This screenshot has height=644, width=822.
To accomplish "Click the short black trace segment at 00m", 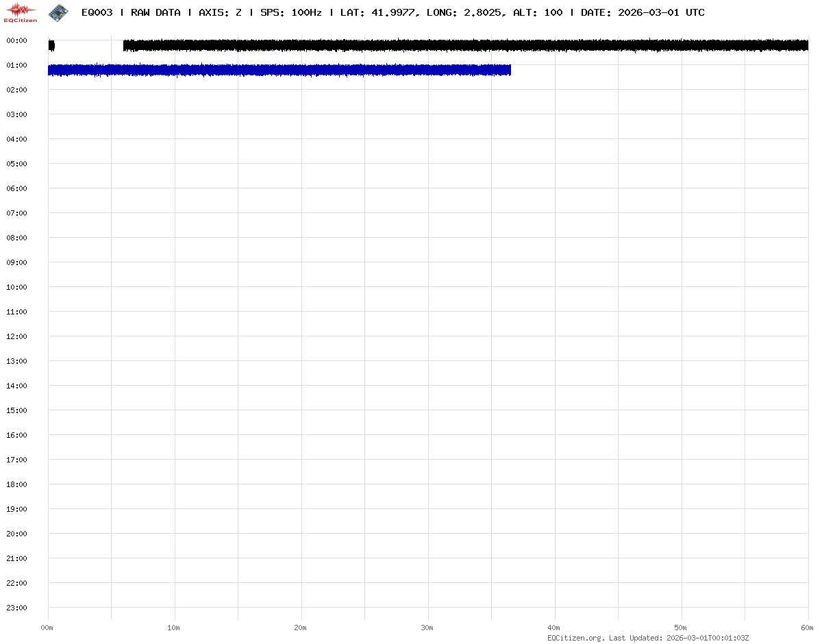I will coord(51,45).
